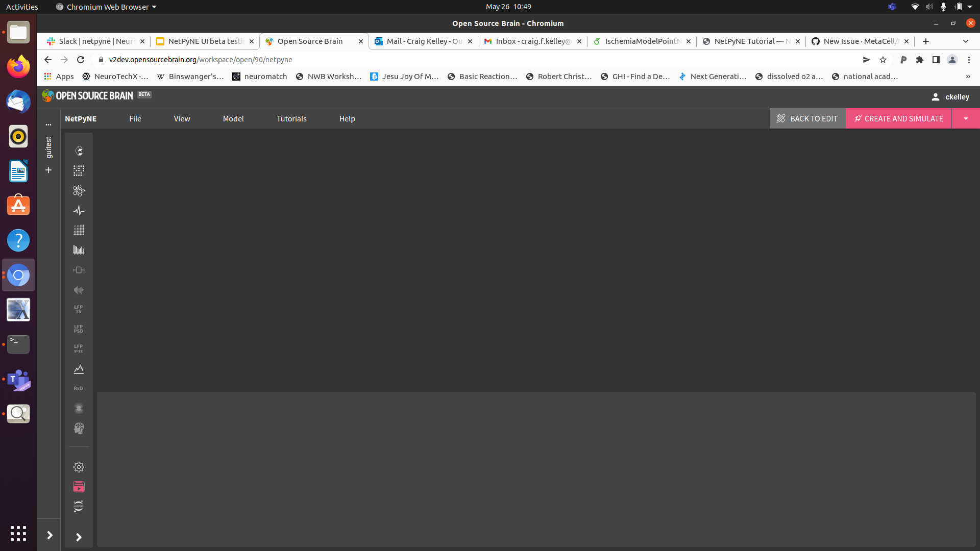The width and height of the screenshot is (980, 551).
Task: Show Applications grid in the dock
Action: point(18,534)
